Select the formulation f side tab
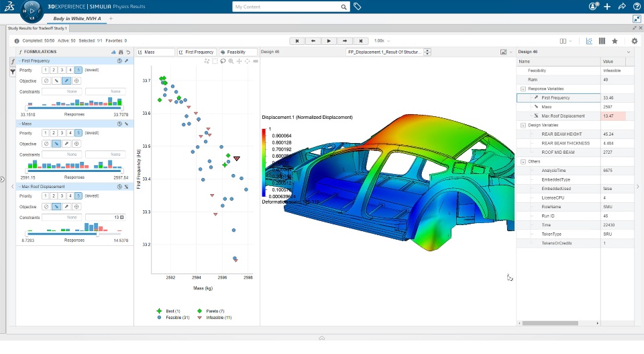 pos(13,61)
